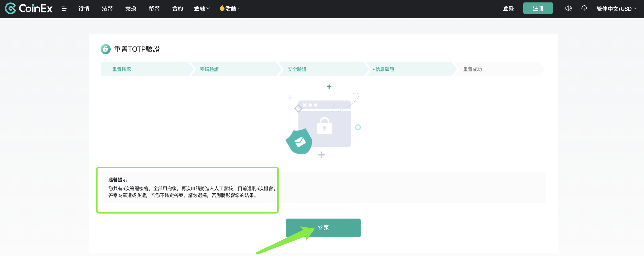This screenshot has width=644, height=256.
Task: Open the 合約 navigation item
Action: coord(178,9)
